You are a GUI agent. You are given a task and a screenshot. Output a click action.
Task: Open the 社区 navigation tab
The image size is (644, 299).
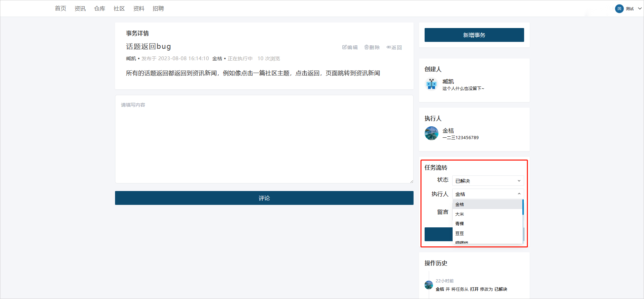pos(119,9)
